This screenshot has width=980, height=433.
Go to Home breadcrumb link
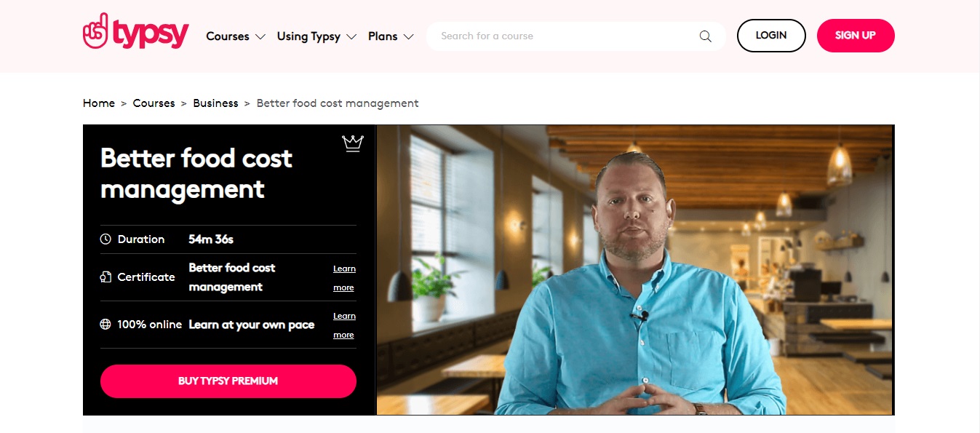point(99,103)
